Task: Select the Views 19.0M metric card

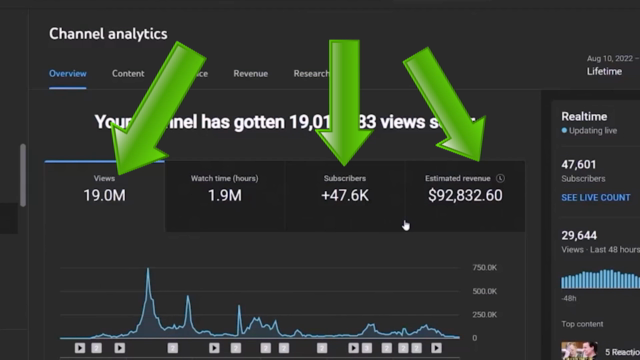Action: (x=104, y=196)
